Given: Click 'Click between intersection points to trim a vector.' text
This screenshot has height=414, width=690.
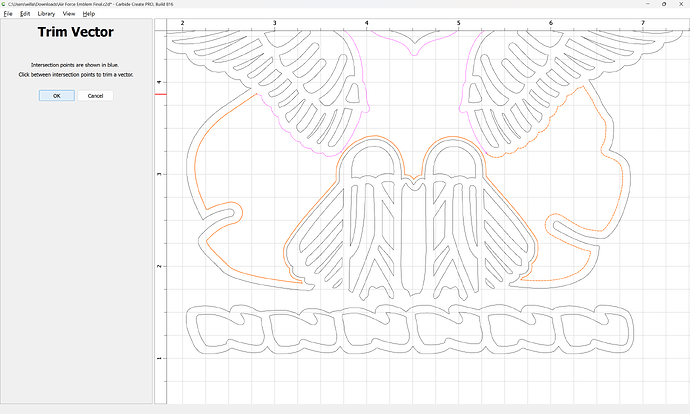Looking at the screenshot, I should point(76,74).
